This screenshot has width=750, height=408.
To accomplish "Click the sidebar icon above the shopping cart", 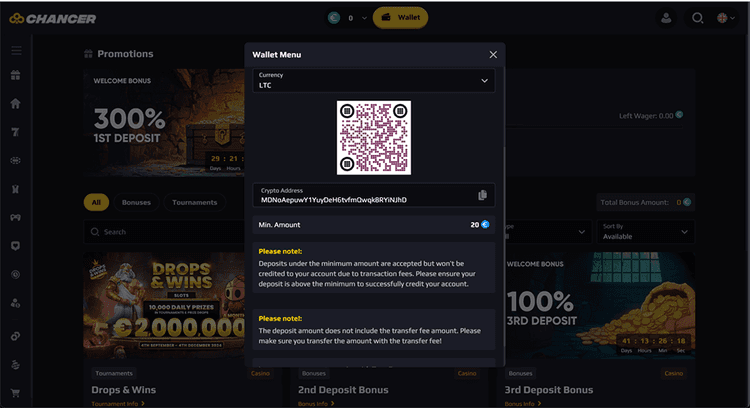I will tap(16, 365).
